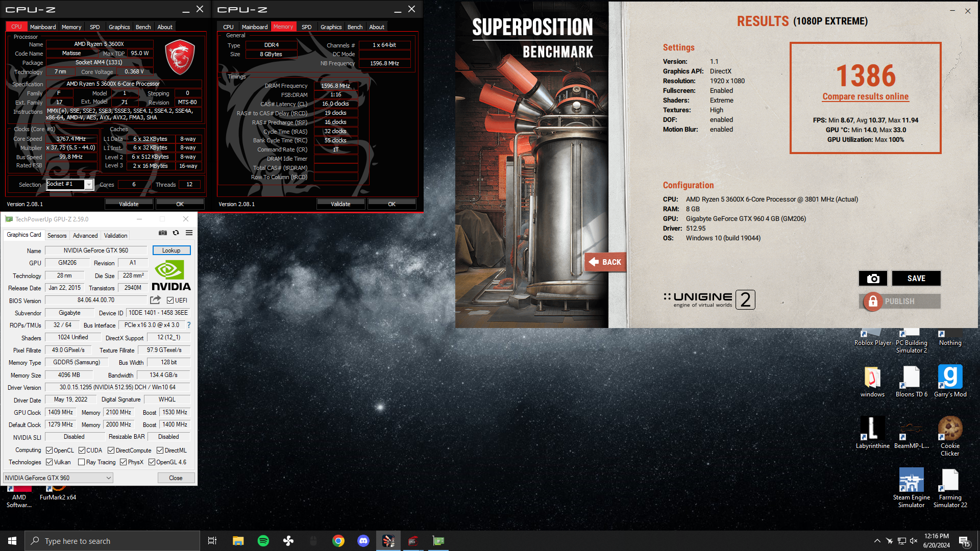Image resolution: width=980 pixels, height=551 pixels.
Task: Open Labyrinthine desktop shortcut
Action: [x=873, y=432]
